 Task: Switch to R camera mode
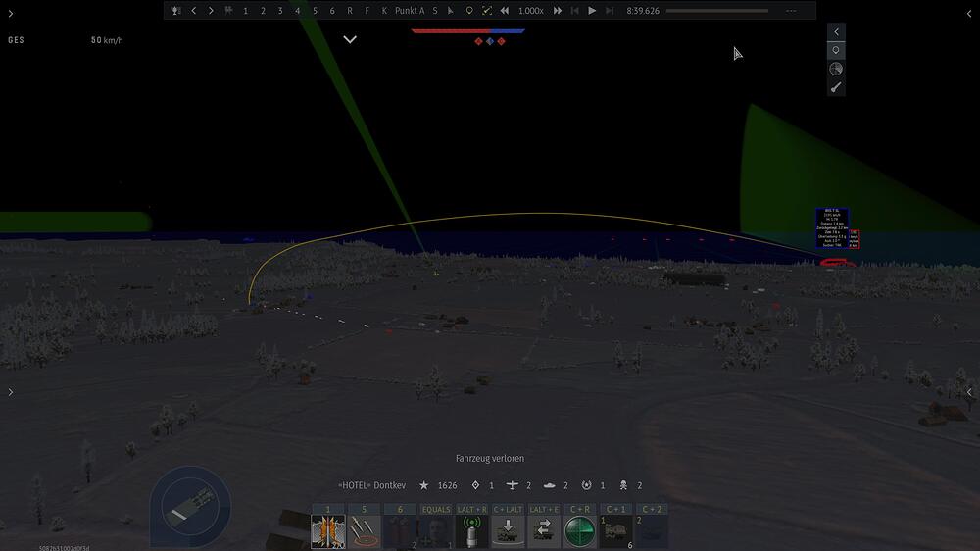[x=350, y=11]
